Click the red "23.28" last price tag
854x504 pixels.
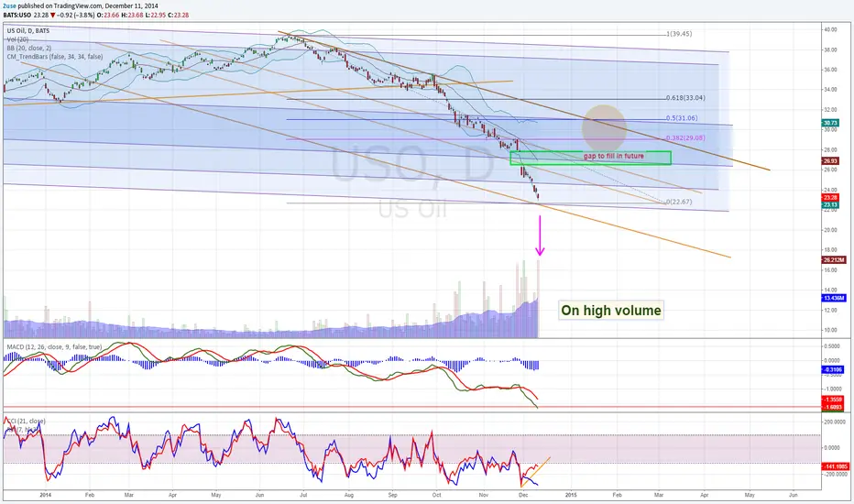[x=831, y=198]
